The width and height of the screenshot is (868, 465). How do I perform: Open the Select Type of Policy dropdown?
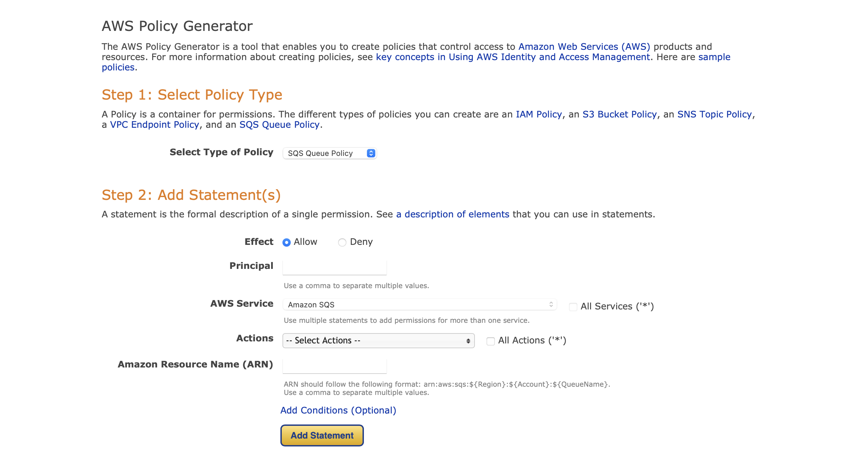(329, 153)
